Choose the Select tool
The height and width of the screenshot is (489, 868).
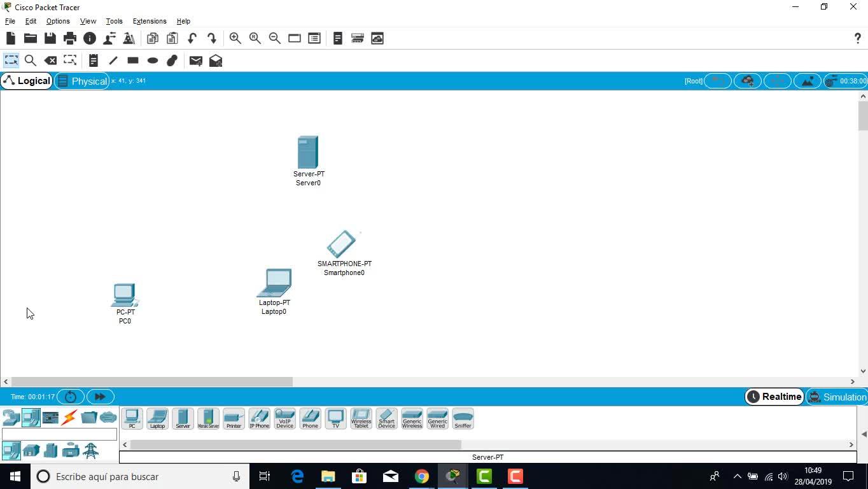click(11, 60)
